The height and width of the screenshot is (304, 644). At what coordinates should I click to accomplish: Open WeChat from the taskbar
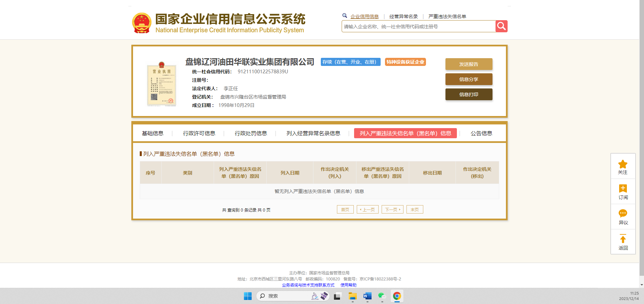tap(382, 296)
